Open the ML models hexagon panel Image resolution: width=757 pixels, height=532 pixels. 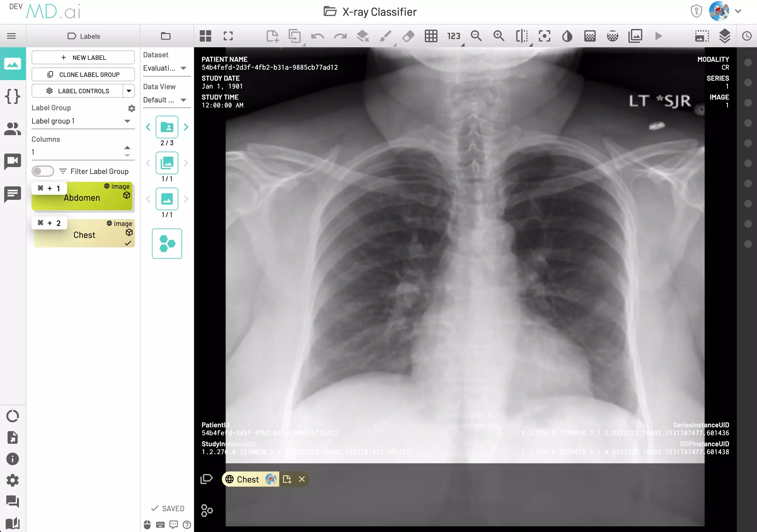coord(167,244)
